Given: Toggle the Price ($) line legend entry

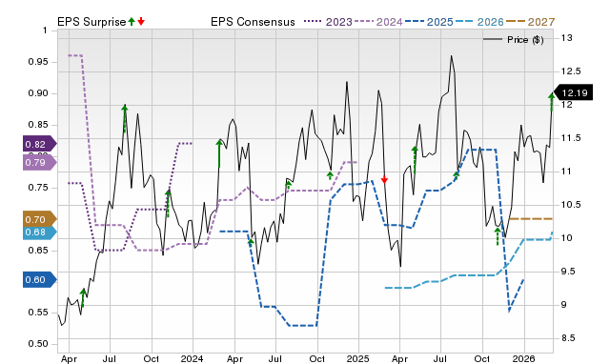Looking at the screenshot, I should click(514, 40).
